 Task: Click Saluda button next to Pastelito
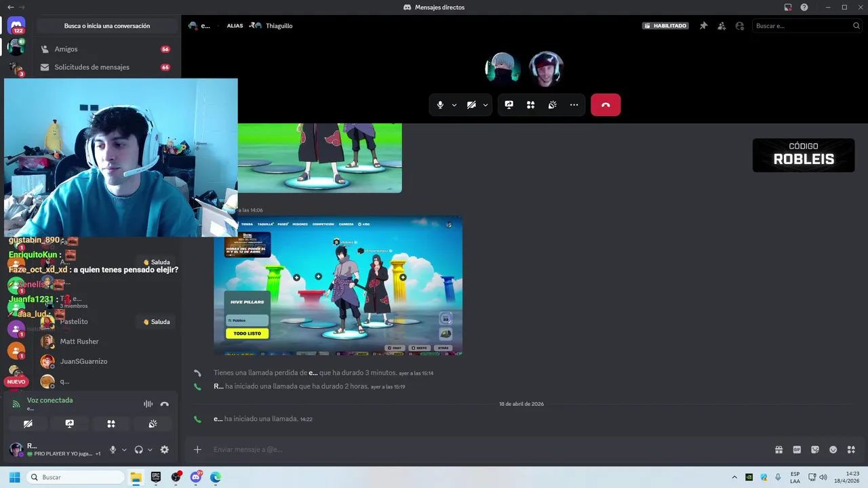click(157, 322)
